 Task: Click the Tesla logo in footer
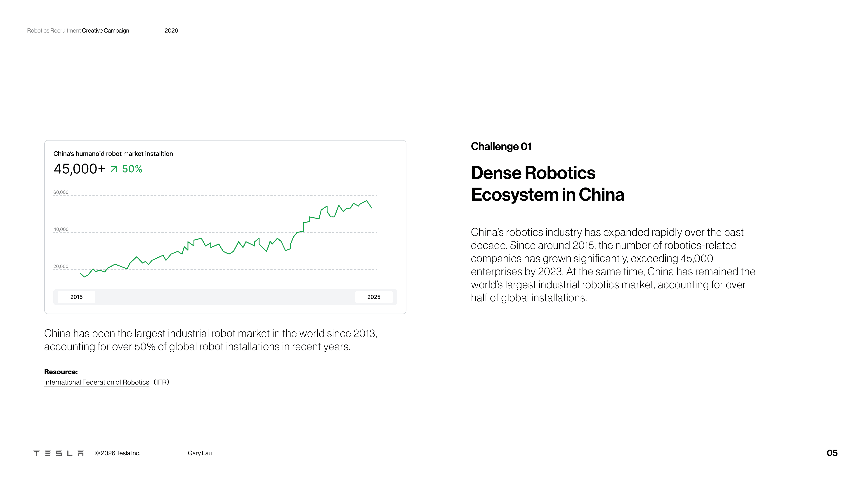point(58,453)
